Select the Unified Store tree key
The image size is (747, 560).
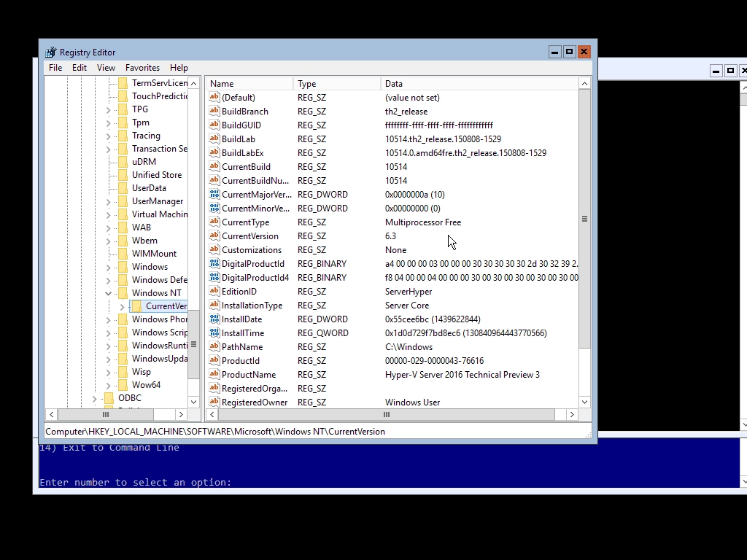[157, 175]
